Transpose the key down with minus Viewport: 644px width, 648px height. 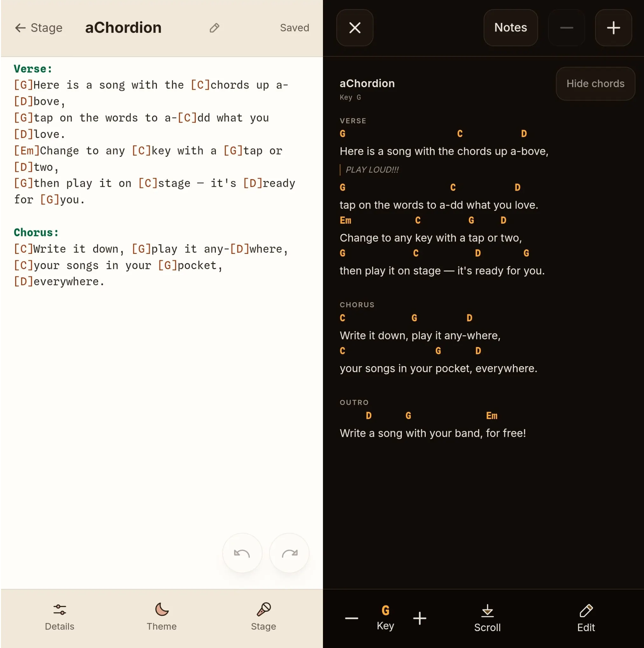[352, 618]
